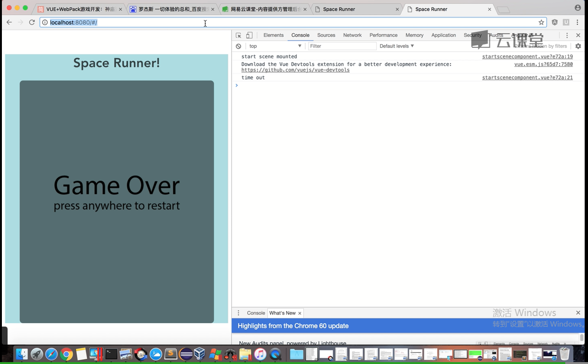
Task: Activate the inspect element picker
Action: coord(238,35)
